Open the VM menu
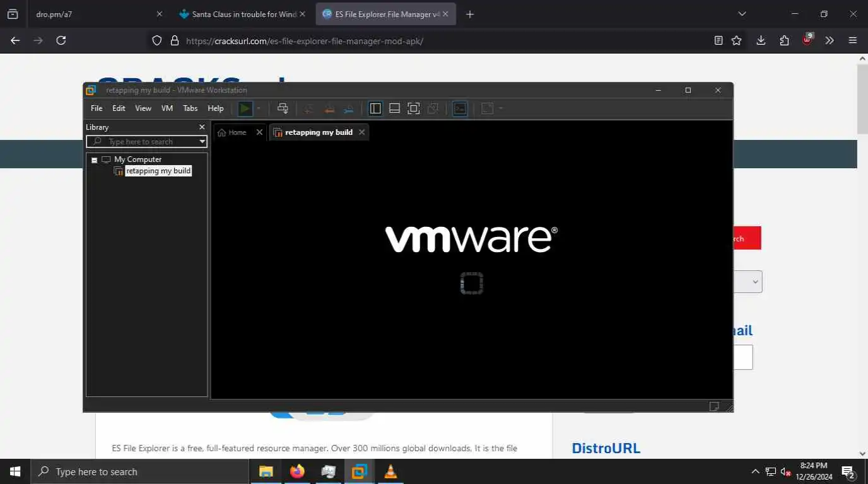The height and width of the screenshot is (484, 868). tap(167, 108)
